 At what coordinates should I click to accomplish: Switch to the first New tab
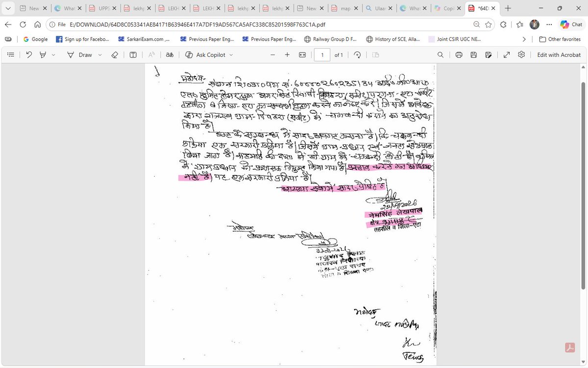click(32, 8)
